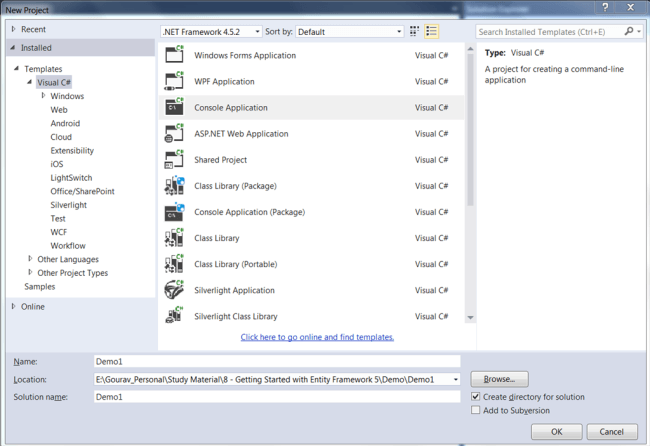Expand the Windows tree node arrow

pos(43,96)
